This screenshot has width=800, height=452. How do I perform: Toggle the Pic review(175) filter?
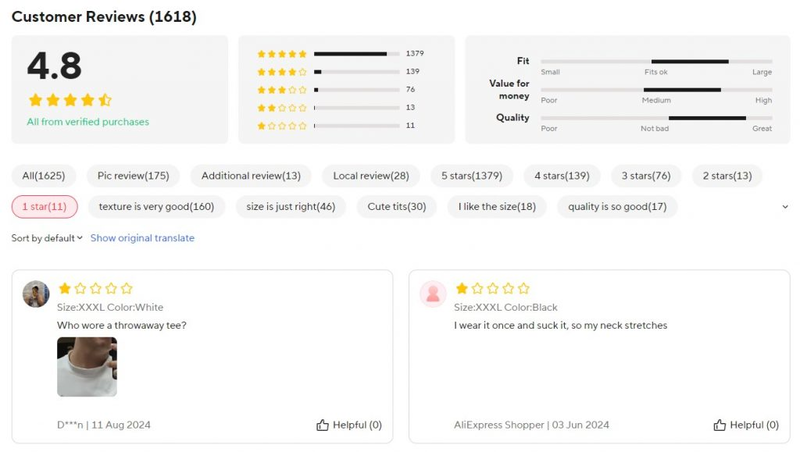click(133, 176)
